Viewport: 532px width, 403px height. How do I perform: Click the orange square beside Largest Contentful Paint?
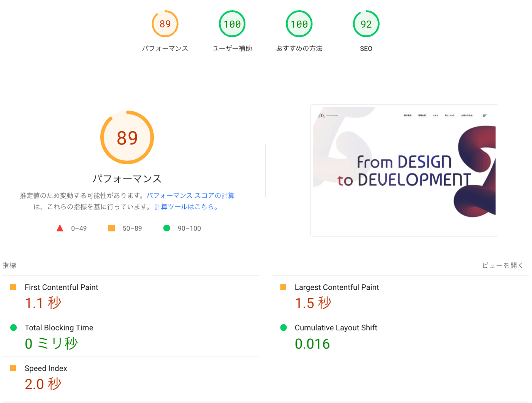(x=283, y=287)
